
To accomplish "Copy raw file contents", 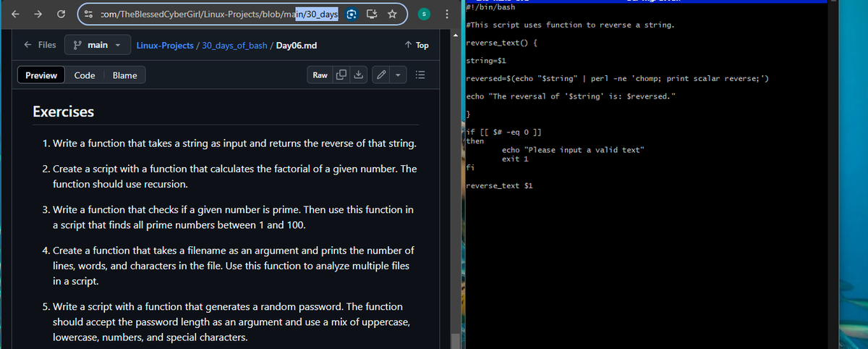I will [x=340, y=75].
